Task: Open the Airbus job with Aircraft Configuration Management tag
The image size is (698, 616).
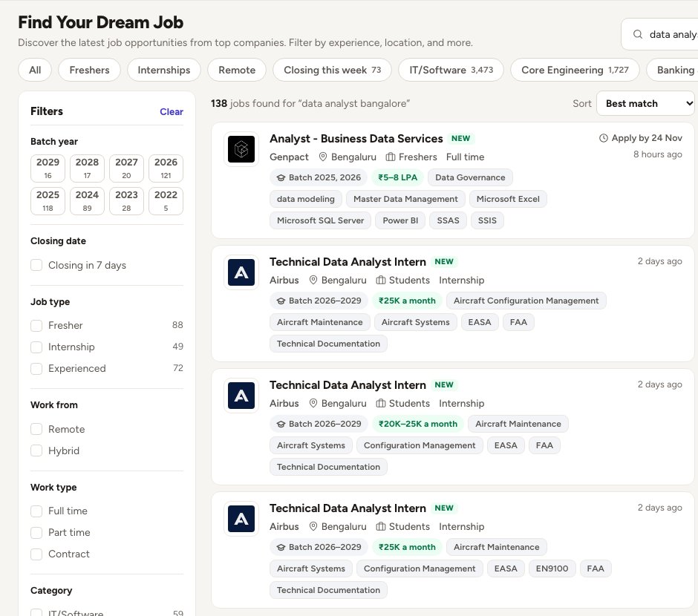Action: 348,262
